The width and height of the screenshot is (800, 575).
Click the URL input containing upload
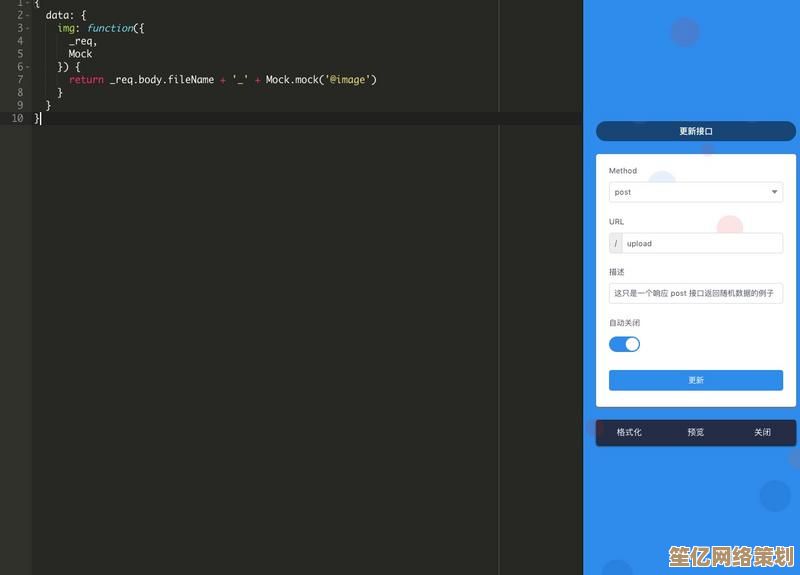pos(700,243)
